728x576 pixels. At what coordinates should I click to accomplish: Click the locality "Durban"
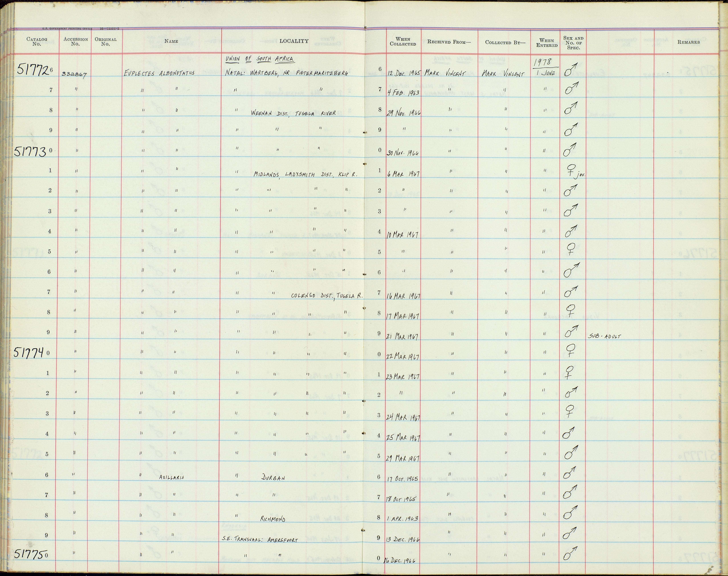pos(274,478)
